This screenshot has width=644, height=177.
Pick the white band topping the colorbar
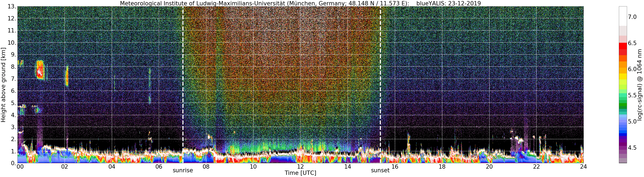coord(623,16)
